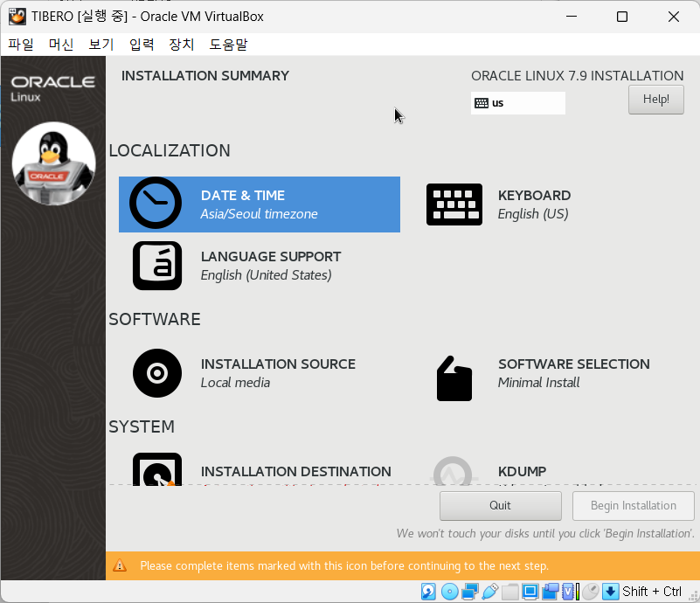Click 'Asia/Seoul timezone' text

click(x=259, y=214)
